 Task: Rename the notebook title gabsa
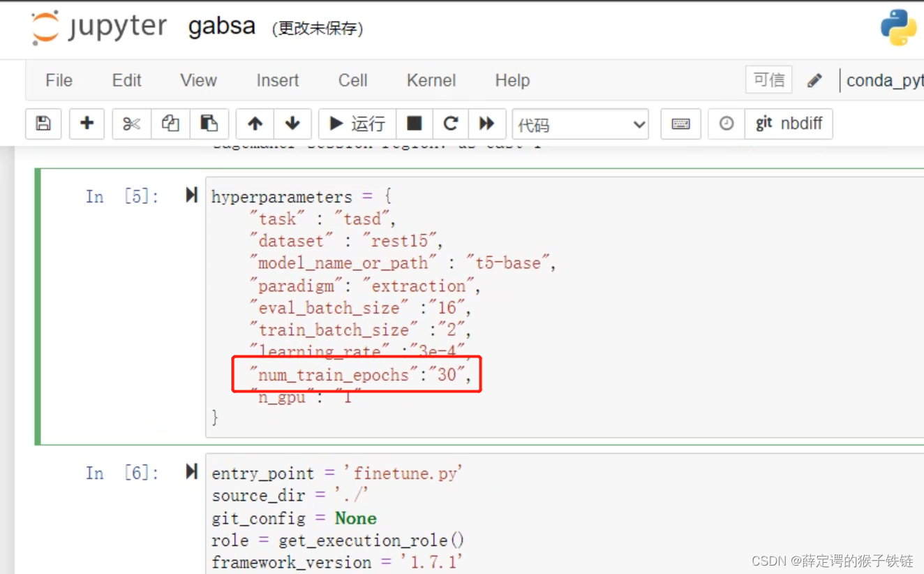(x=222, y=27)
